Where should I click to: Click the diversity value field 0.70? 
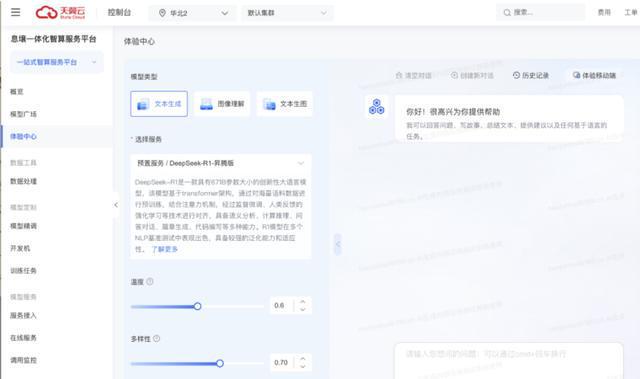(282, 362)
